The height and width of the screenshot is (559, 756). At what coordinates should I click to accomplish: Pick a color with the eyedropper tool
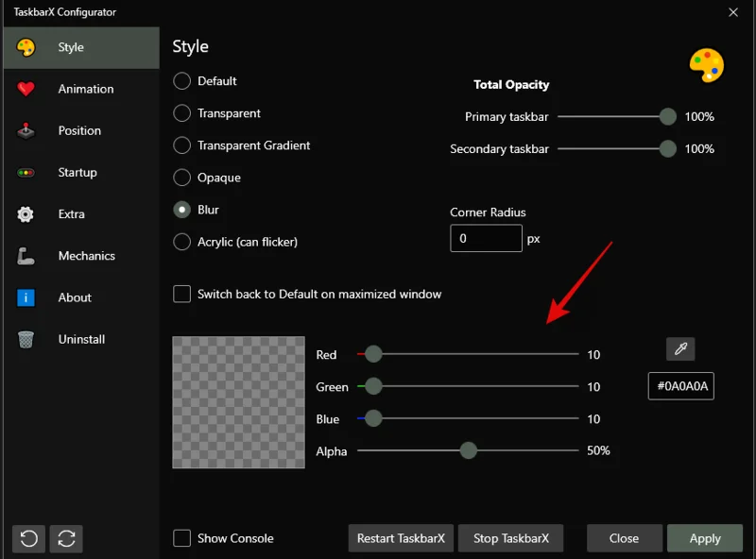coord(680,348)
